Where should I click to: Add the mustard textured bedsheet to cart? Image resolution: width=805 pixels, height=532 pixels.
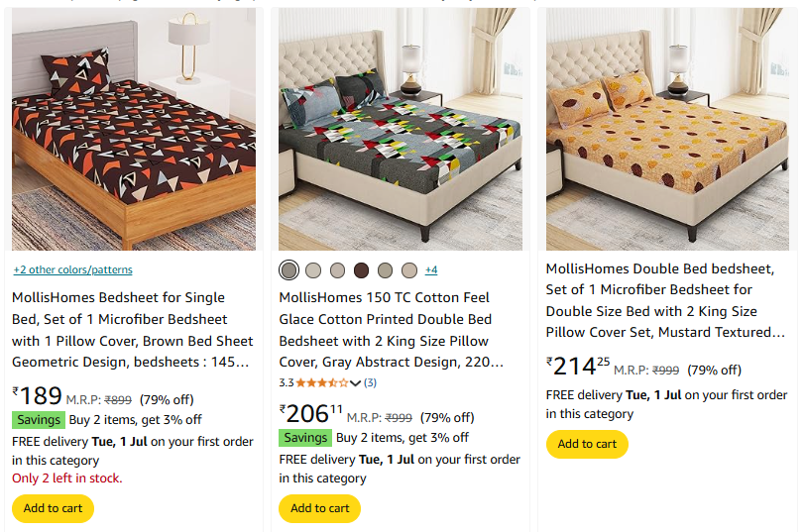click(587, 444)
